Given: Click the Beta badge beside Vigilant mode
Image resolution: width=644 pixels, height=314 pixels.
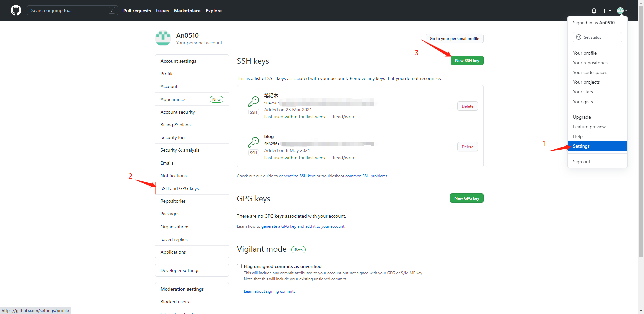Looking at the screenshot, I should 298,250.
